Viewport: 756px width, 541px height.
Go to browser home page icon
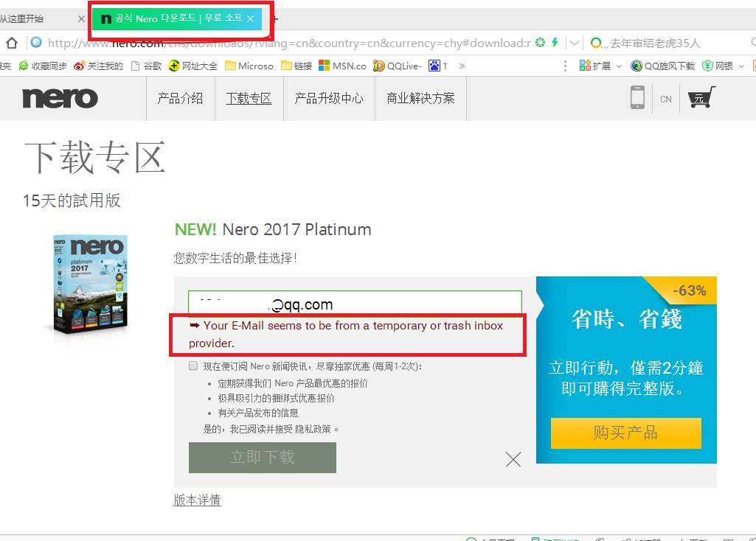point(12,43)
